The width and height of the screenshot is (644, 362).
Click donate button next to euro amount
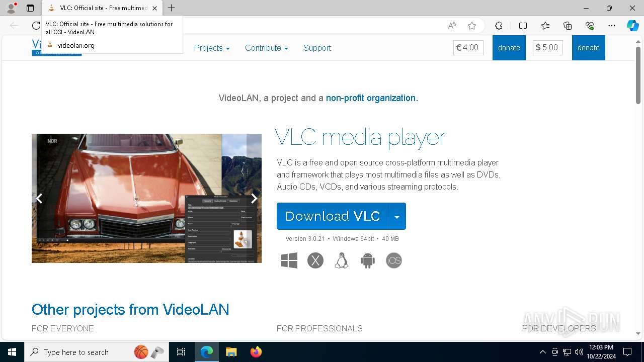509,48
